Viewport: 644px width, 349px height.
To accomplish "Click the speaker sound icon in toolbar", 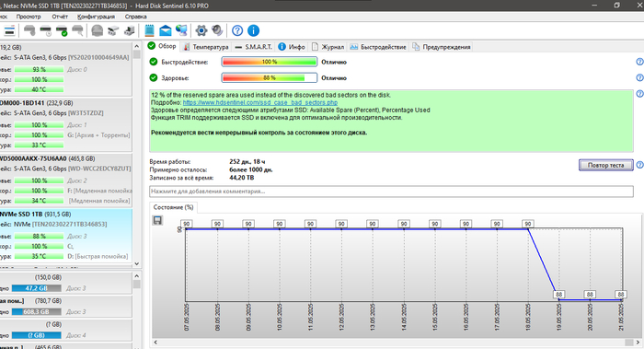I will pyautogui.click(x=217, y=30).
